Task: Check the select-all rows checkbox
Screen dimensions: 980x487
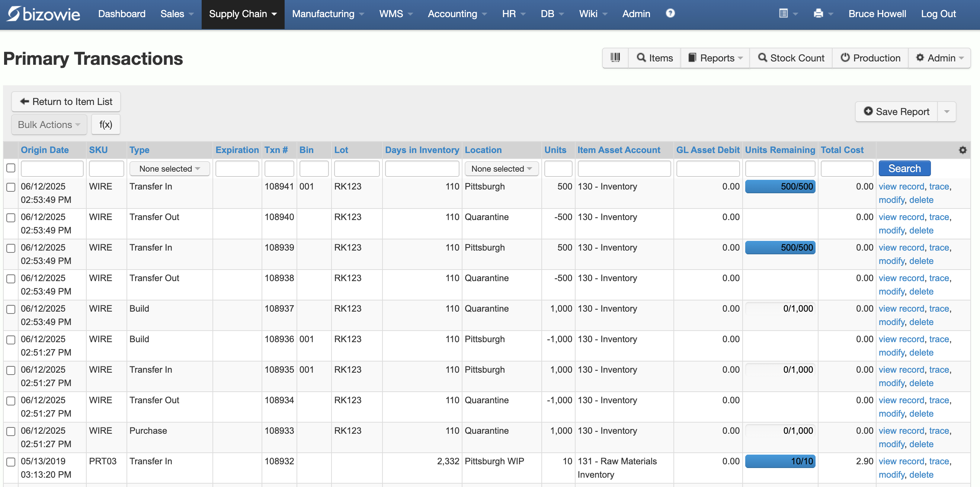Action: (x=11, y=168)
